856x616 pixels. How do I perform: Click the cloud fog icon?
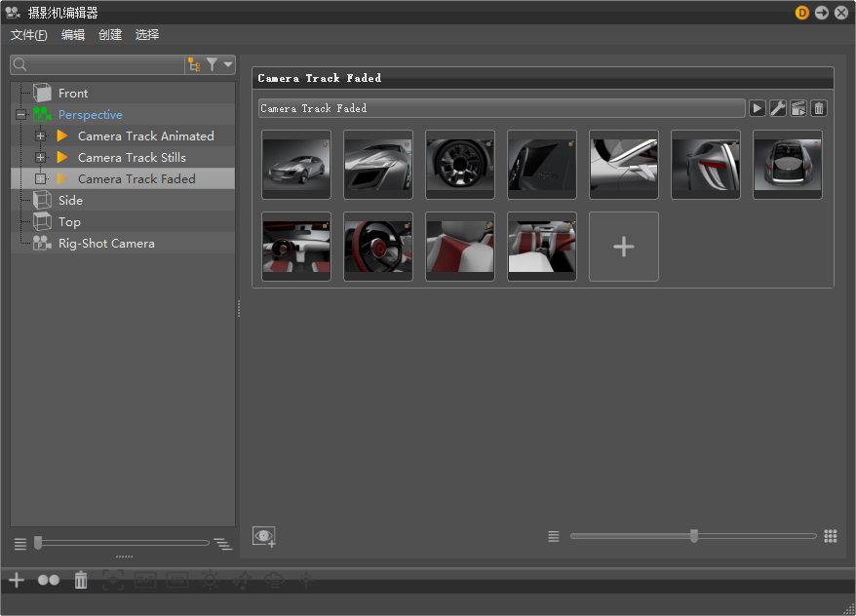tap(274, 580)
